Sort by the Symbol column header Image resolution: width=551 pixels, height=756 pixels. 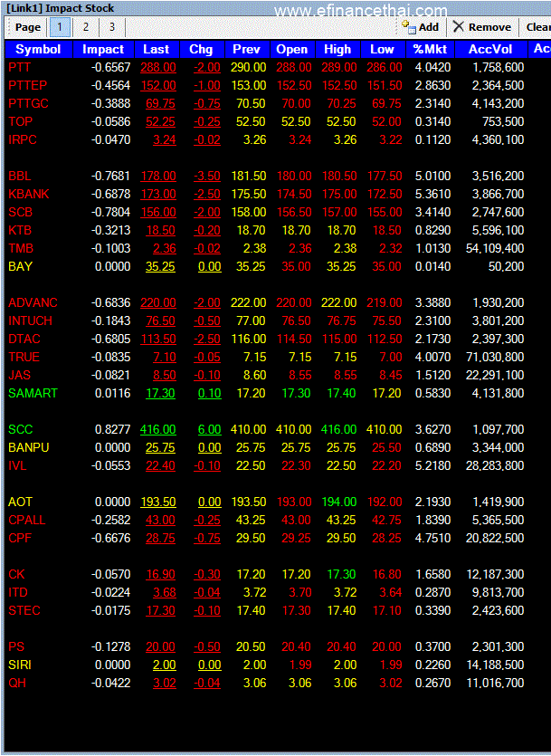(x=38, y=49)
